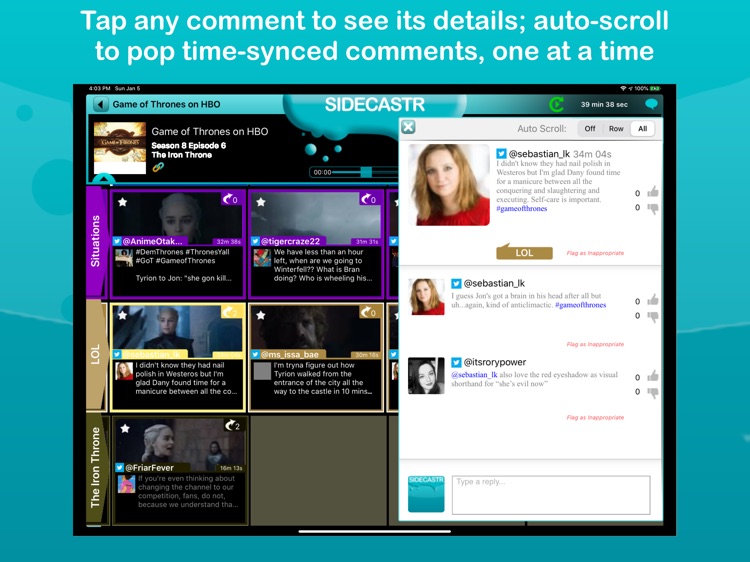Click @sebastian_lk mention in itsrorypower reply
The image size is (750, 562).
pyautogui.click(x=474, y=375)
